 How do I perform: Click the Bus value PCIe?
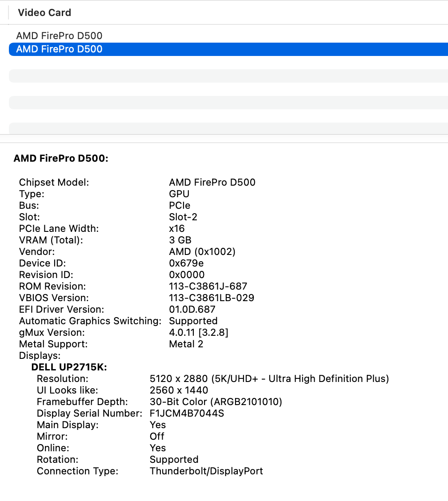point(180,206)
